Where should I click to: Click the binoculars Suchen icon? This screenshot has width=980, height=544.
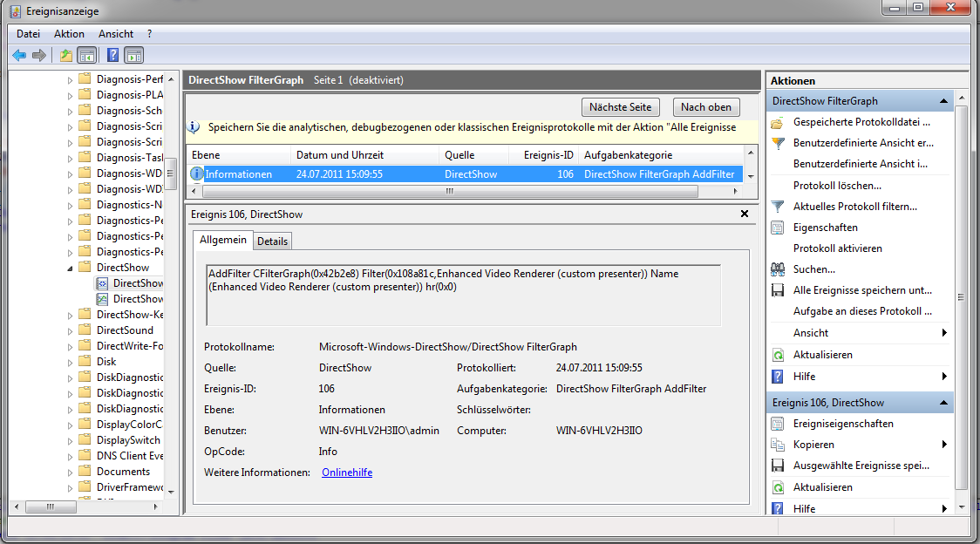[778, 269]
